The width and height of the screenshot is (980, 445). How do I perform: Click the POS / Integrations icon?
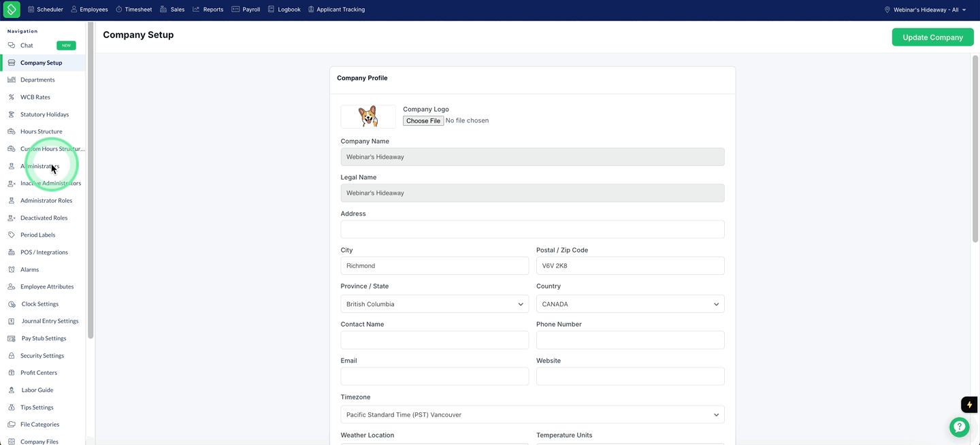click(12, 252)
